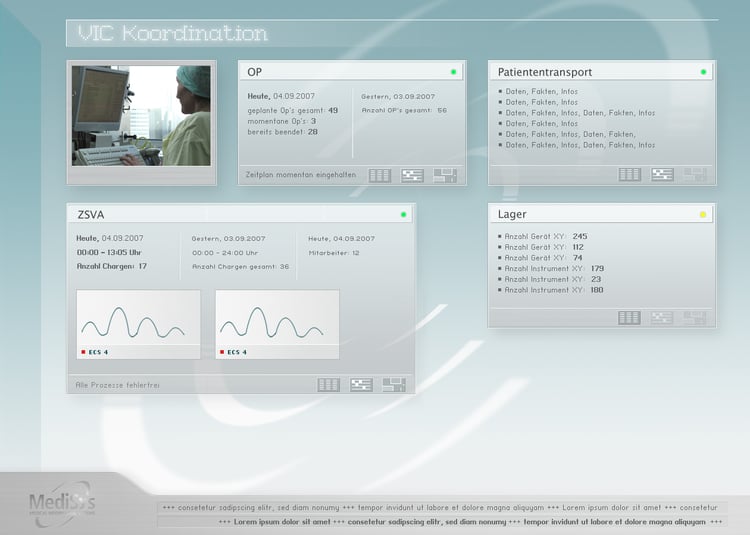Image resolution: width=750 pixels, height=535 pixels.
Task: Click 'Zeitplan momentan eingehalten' status text
Action: (301, 175)
